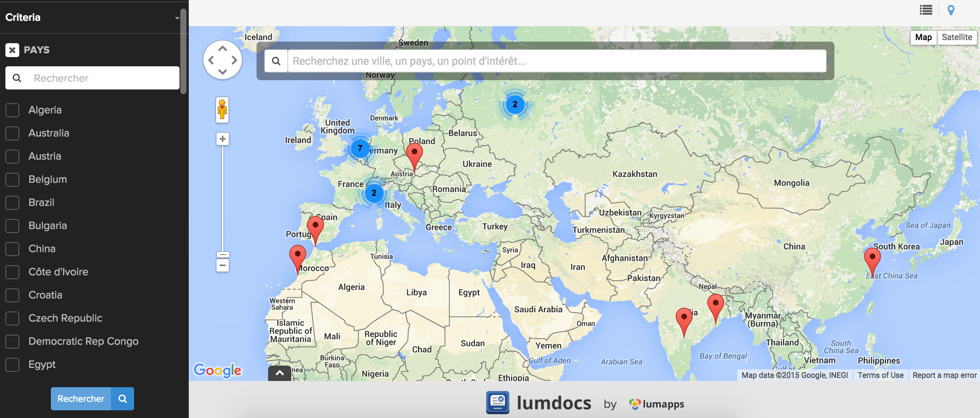Image resolution: width=980 pixels, height=418 pixels.
Task: Enable the Brazil country filter
Action: [x=12, y=202]
